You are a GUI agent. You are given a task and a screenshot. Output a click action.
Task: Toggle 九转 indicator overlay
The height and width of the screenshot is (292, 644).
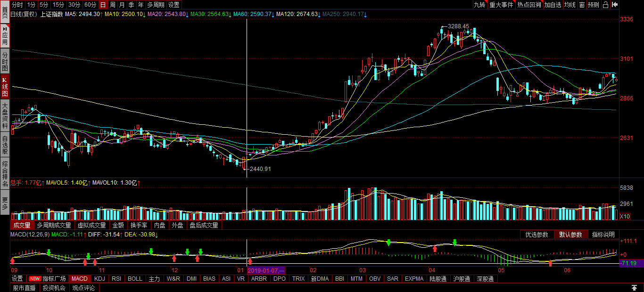tap(479, 5)
